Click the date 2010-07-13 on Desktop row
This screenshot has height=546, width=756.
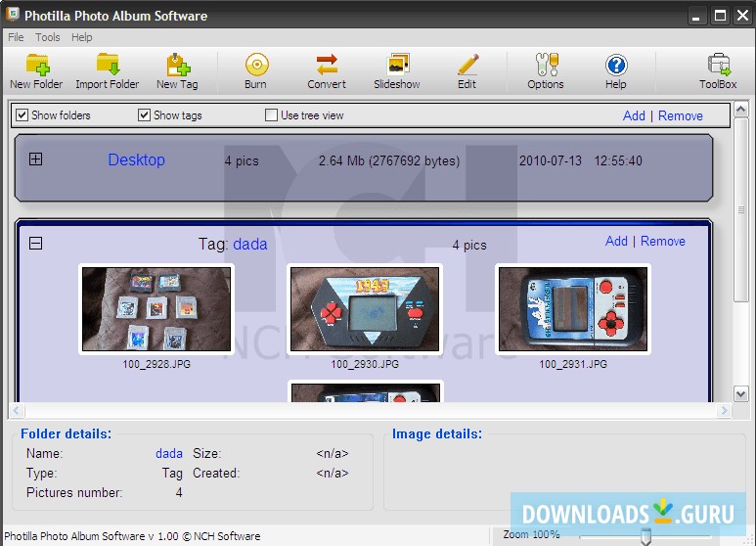[x=550, y=160]
